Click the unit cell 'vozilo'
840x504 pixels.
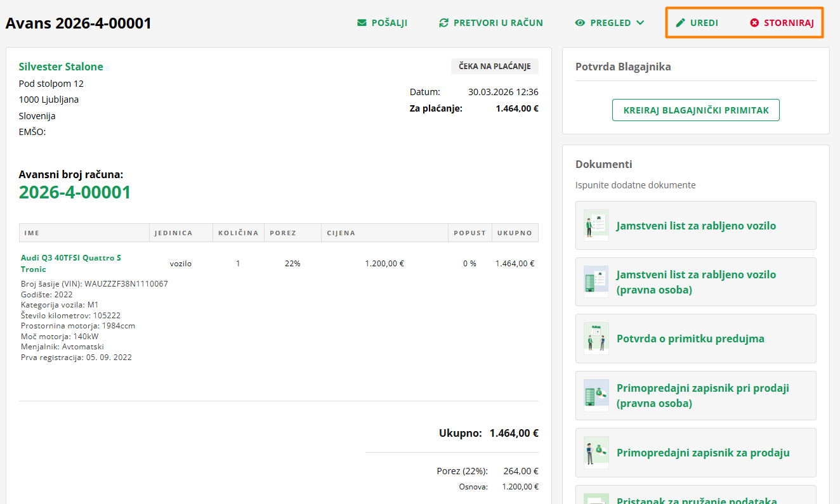[181, 264]
